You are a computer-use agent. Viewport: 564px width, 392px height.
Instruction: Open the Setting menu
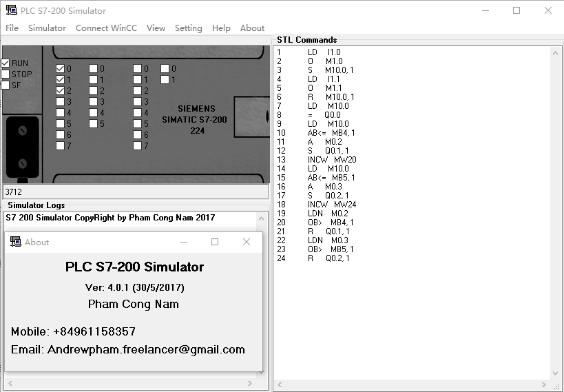pos(189,28)
